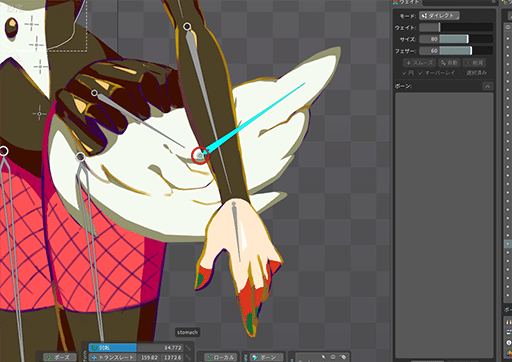Select the hip bone handle above pink skirt
The image size is (512, 362).
80,156
